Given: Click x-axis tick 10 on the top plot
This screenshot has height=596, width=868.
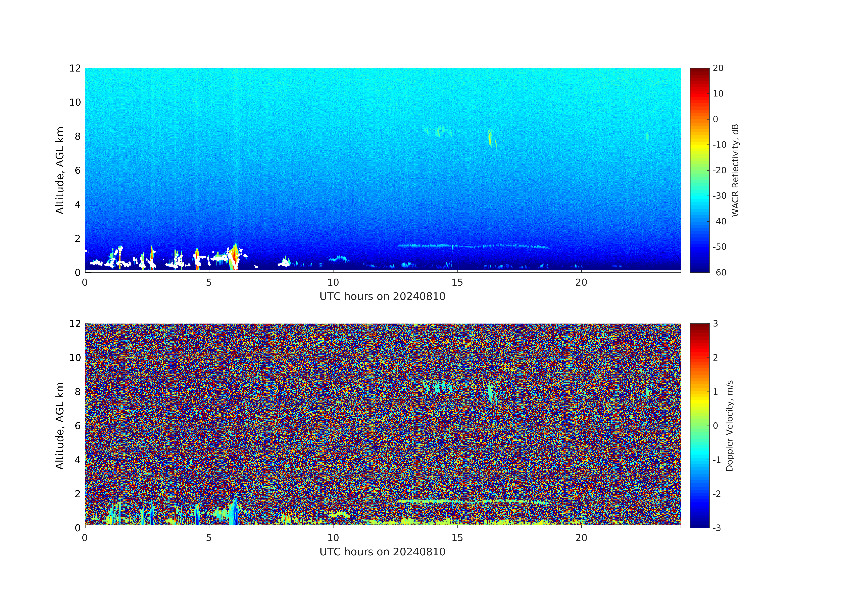Looking at the screenshot, I should 333,282.
